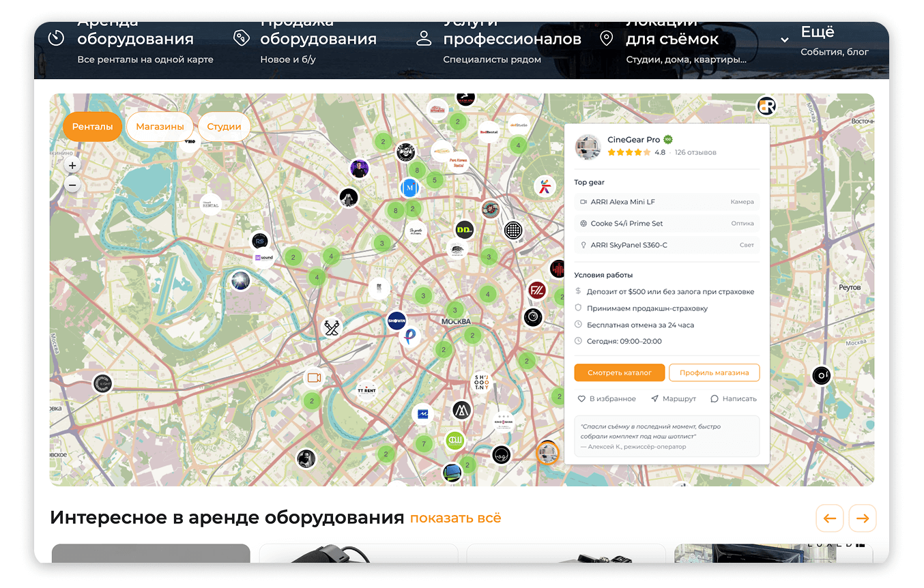The image size is (924, 588).
Task: Add CineGear Pro to favorites (В избранное)
Action: 607,398
